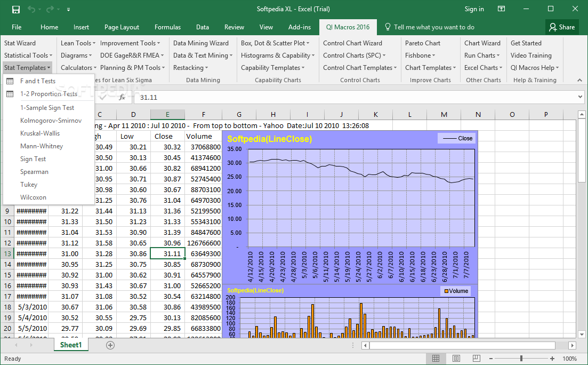Collapse the ribbon with the caret icon

tap(580, 80)
